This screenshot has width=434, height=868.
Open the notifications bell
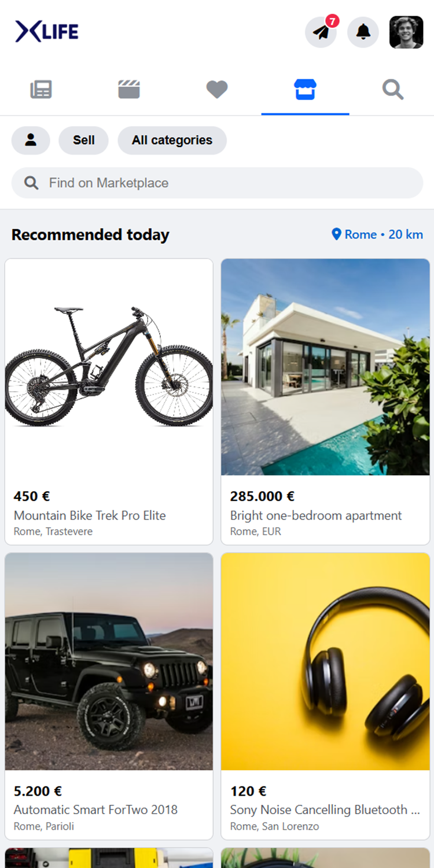[363, 32]
